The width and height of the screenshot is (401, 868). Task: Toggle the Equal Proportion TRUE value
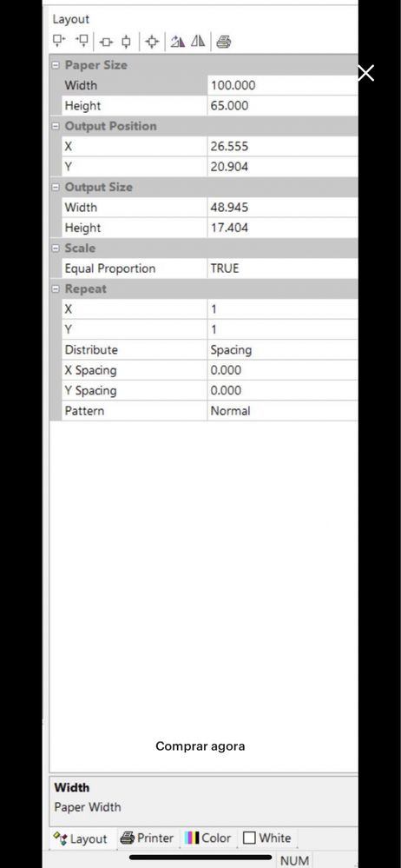(x=283, y=268)
